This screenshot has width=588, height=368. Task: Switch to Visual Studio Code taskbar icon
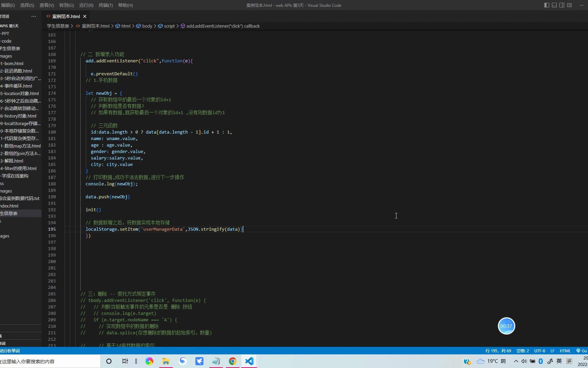click(249, 361)
